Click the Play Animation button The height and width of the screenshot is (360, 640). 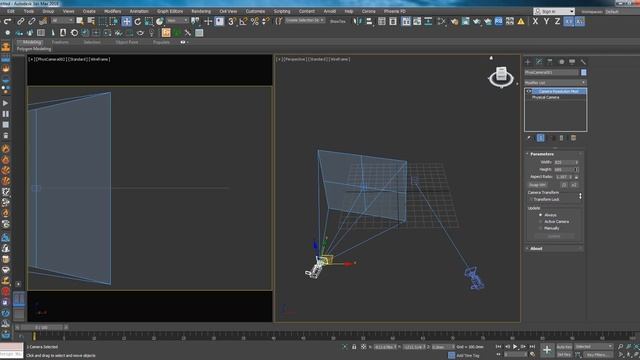coord(515,347)
